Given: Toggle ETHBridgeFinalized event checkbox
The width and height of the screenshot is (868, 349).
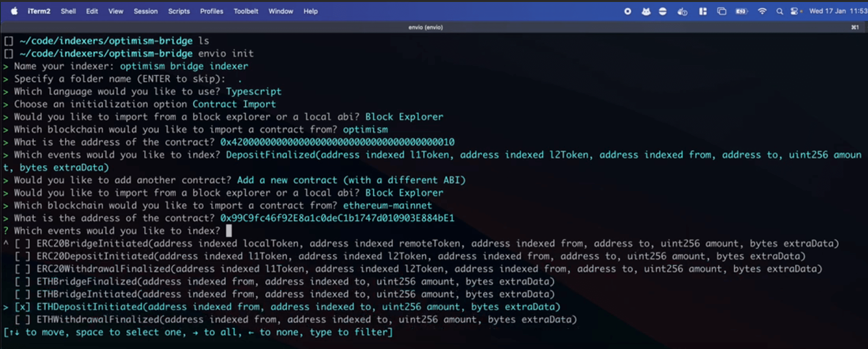Looking at the screenshot, I should click(x=23, y=281).
